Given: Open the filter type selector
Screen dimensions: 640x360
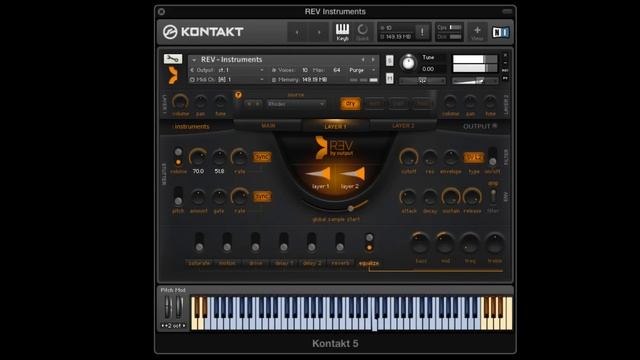Looking at the screenshot, I should (473, 157).
